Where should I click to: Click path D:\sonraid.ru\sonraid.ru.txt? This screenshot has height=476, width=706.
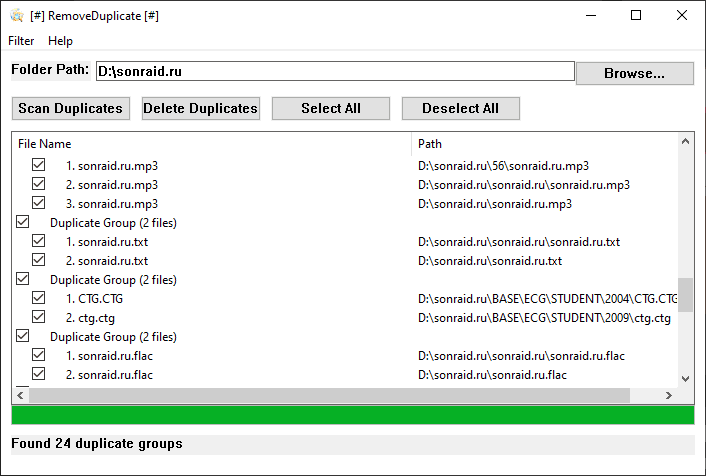pyautogui.click(x=490, y=261)
